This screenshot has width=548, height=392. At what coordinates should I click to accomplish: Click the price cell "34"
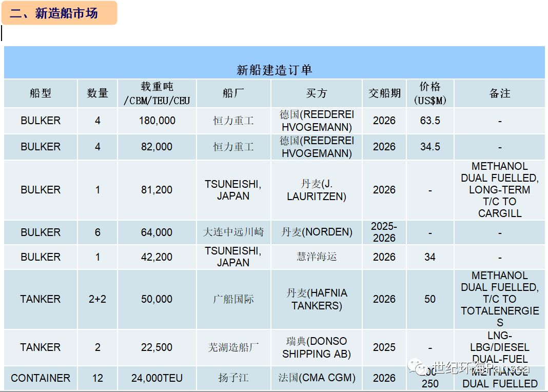pos(430,257)
